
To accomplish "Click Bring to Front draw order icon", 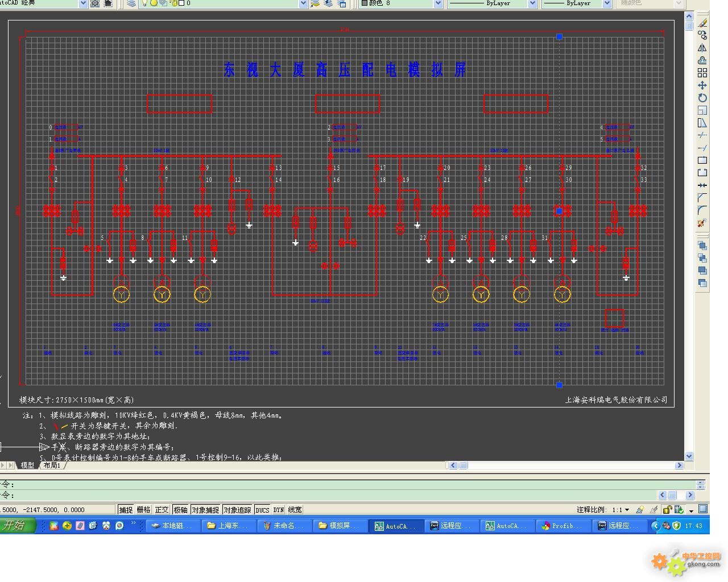I will pyautogui.click(x=702, y=246).
